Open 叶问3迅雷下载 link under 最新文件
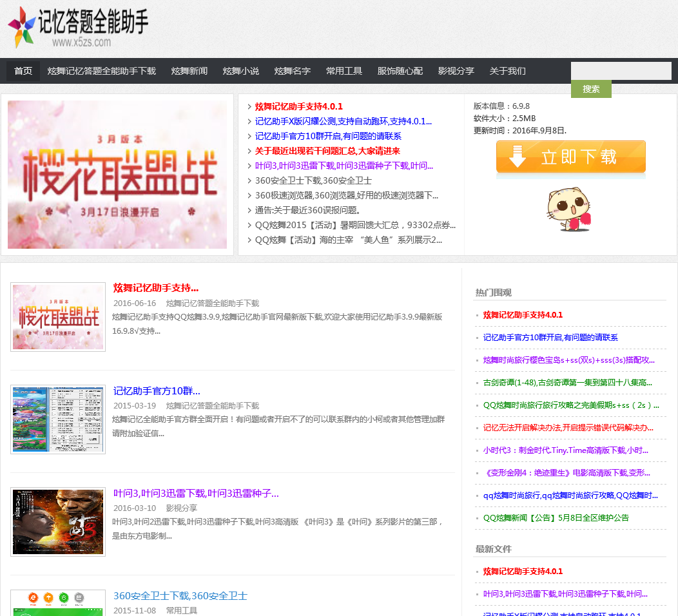Viewport: 678px width, 616px height. pyautogui.click(x=566, y=594)
